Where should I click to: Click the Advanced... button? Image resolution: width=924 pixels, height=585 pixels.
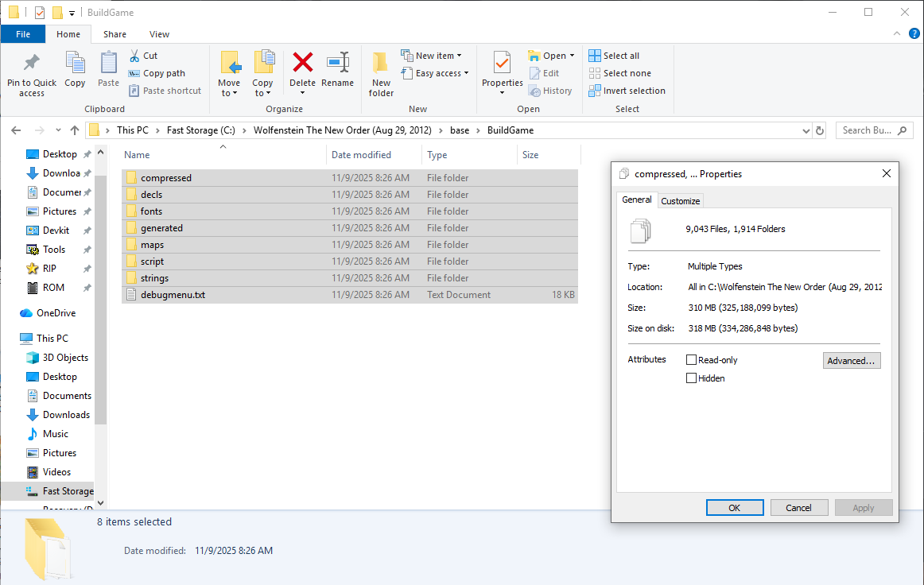851,361
